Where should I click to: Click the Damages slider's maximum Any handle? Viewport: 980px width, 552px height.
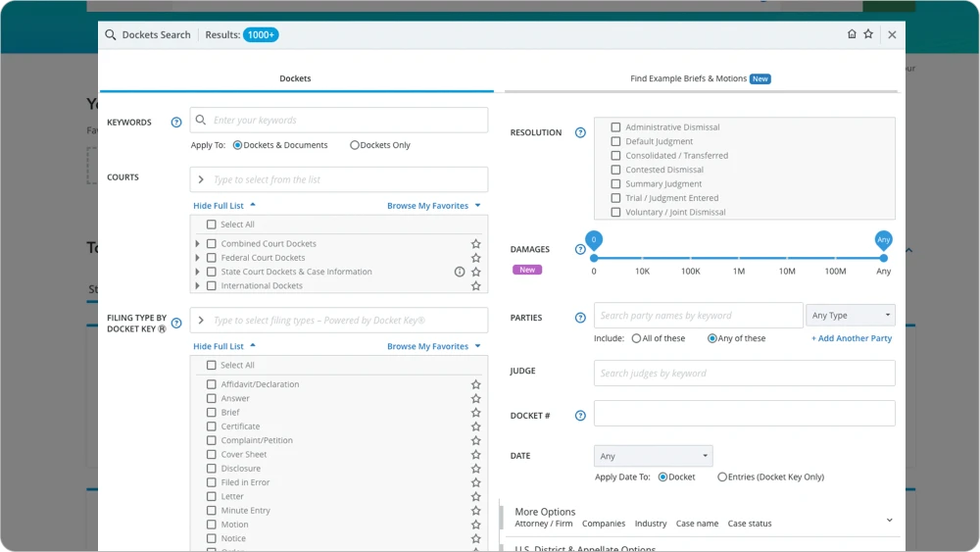click(x=883, y=258)
